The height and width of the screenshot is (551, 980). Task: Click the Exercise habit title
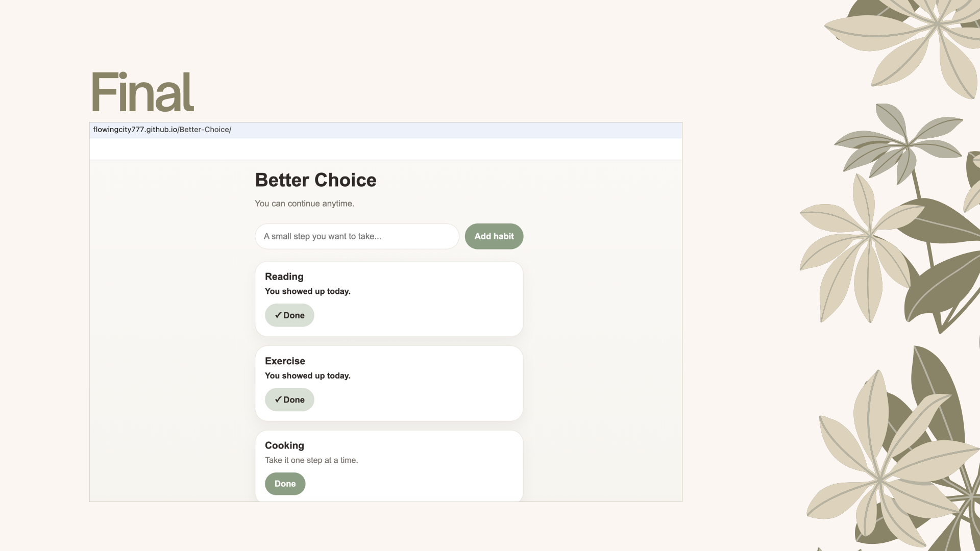coord(284,361)
